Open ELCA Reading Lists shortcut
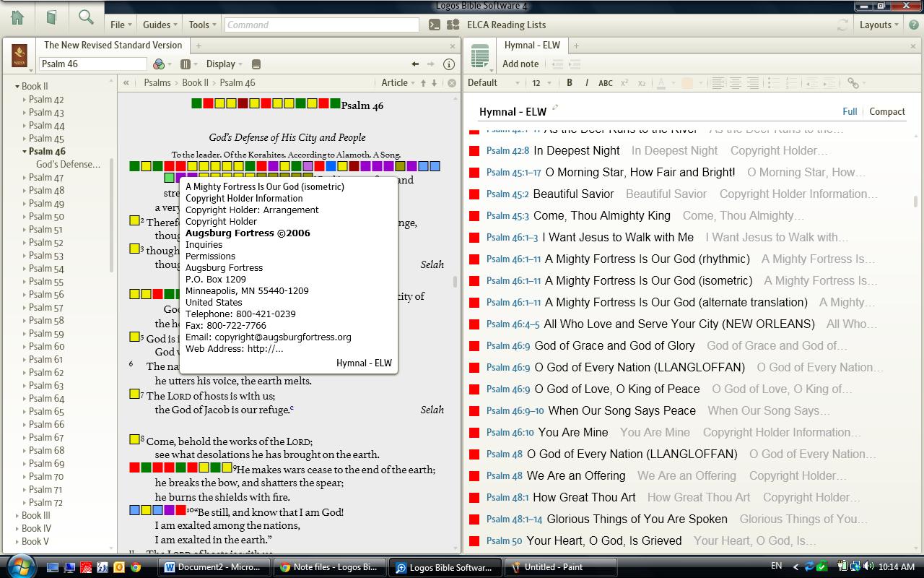Screen dimensions: 924x578 tap(506, 25)
